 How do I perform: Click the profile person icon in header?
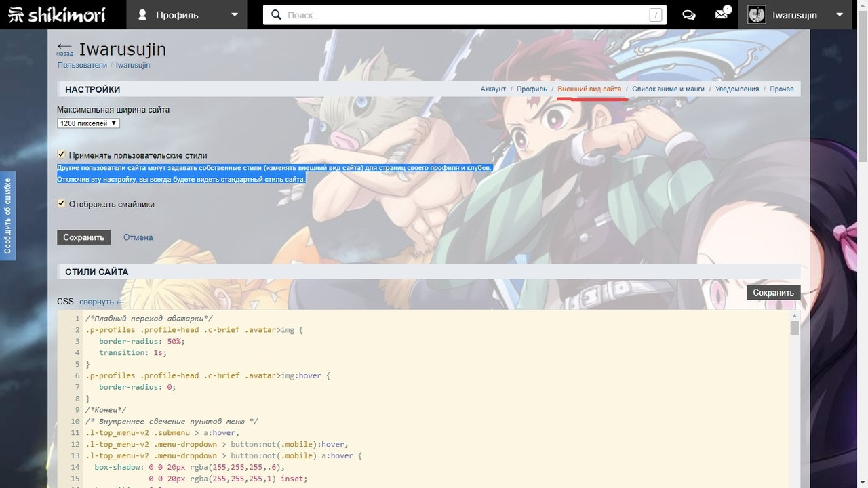142,15
